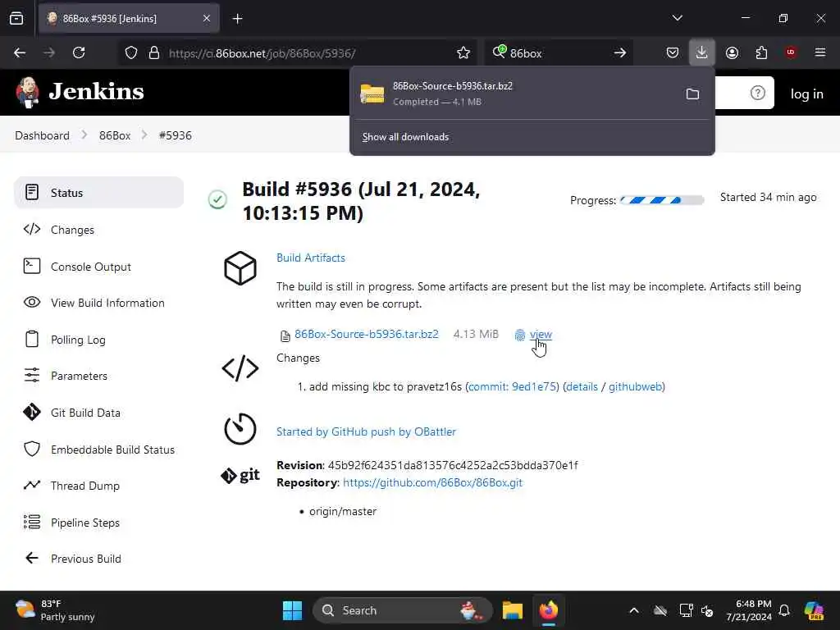Open the Firefox account icon
The width and height of the screenshot is (840, 630).
click(x=732, y=52)
